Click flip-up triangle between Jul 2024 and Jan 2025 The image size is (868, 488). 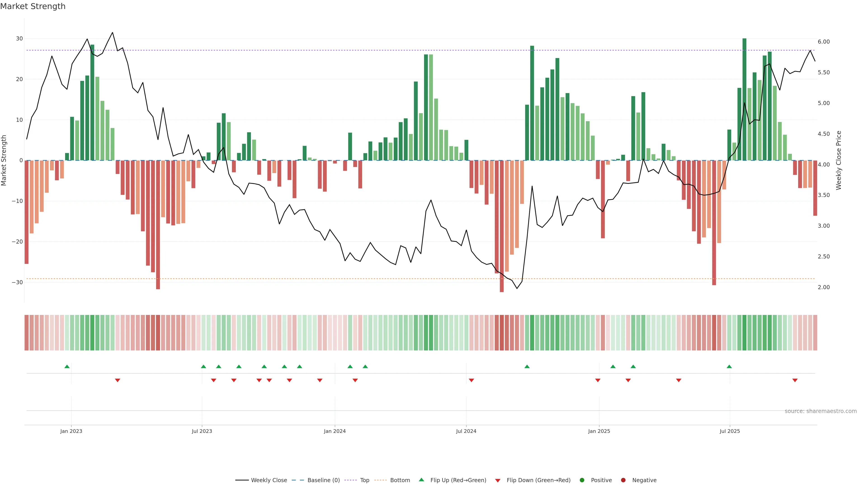(527, 366)
